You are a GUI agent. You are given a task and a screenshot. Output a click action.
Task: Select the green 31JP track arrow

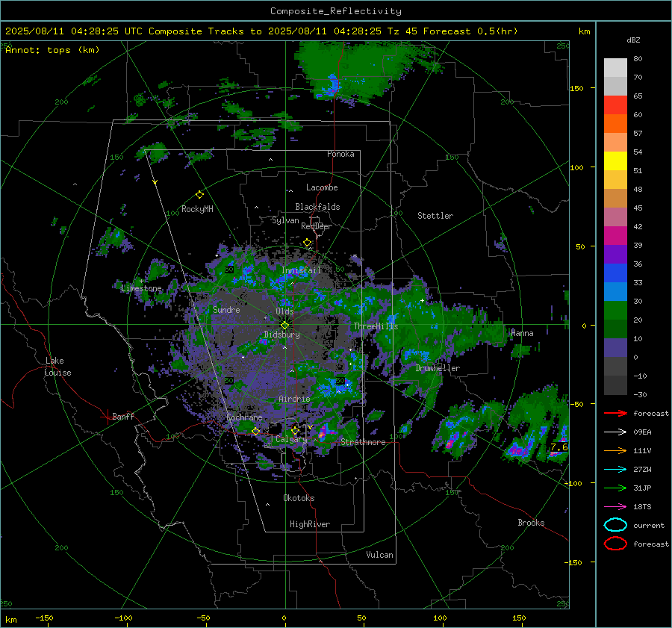click(x=615, y=488)
